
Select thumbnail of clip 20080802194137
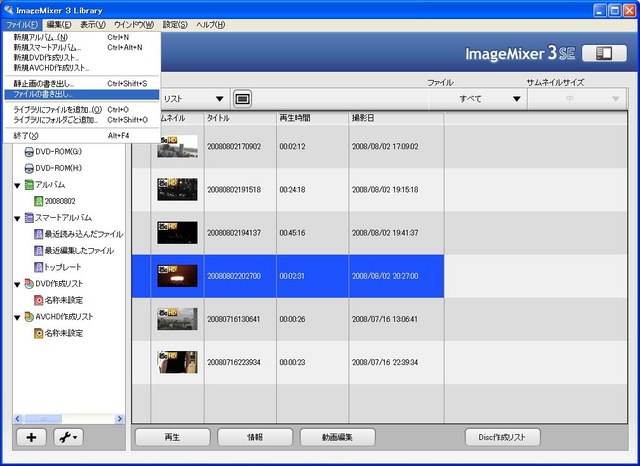point(178,233)
